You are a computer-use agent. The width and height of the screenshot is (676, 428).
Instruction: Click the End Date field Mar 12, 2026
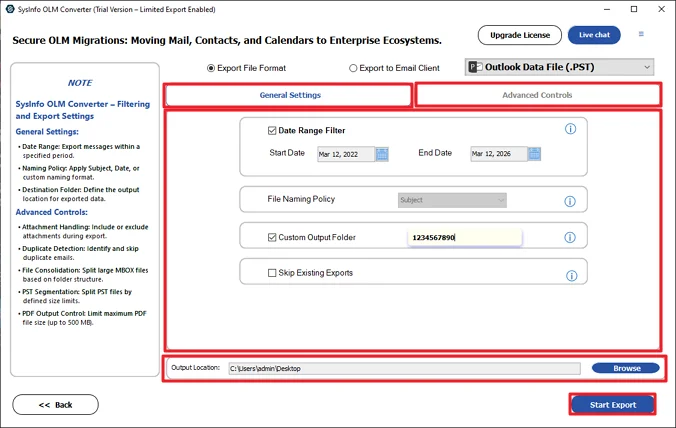click(x=498, y=154)
